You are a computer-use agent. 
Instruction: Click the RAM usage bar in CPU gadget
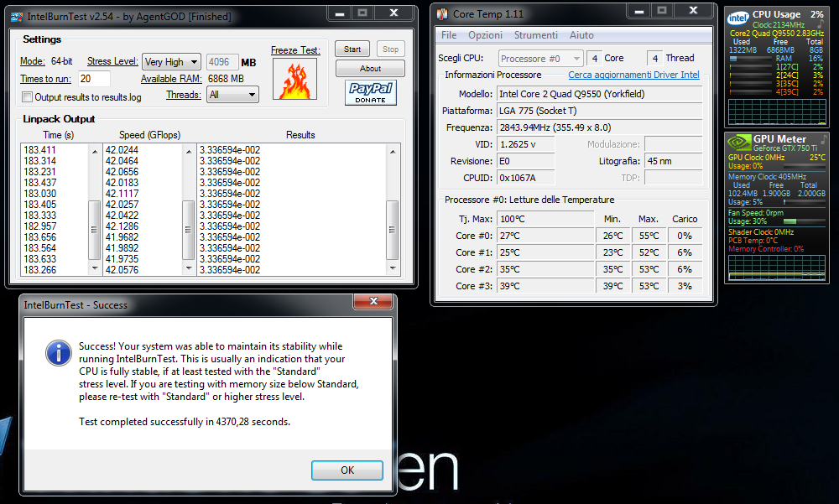coord(750,59)
